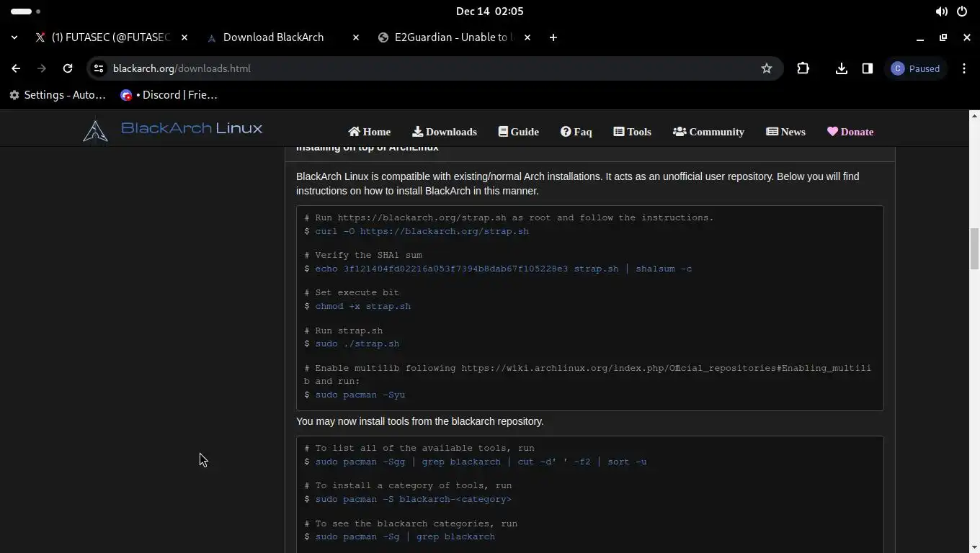Viewport: 980px width, 553px height.
Task: Click the scrollbar down arrow
Action: coord(974,547)
